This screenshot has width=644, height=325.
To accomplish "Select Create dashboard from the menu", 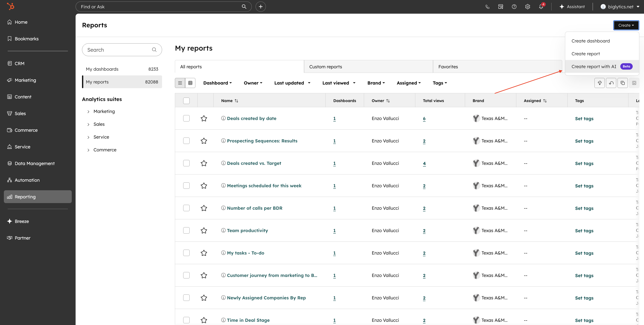I will coord(602,41).
